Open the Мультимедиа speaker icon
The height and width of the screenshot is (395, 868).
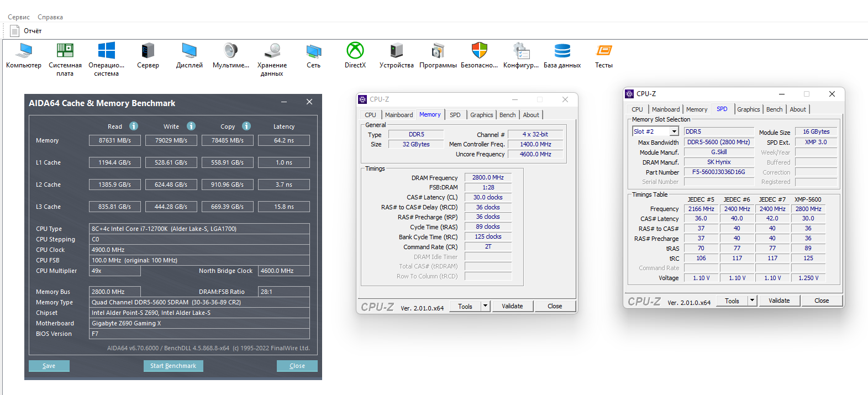point(231,51)
